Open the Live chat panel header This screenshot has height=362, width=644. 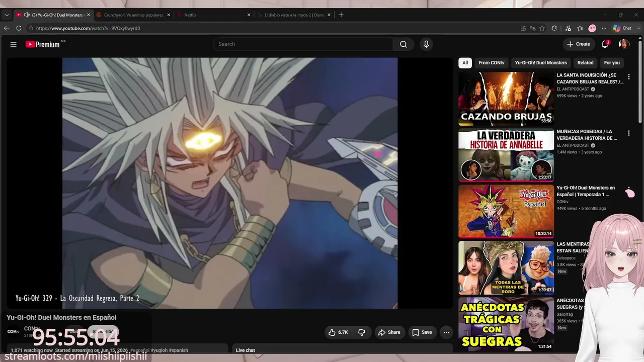[246, 350]
